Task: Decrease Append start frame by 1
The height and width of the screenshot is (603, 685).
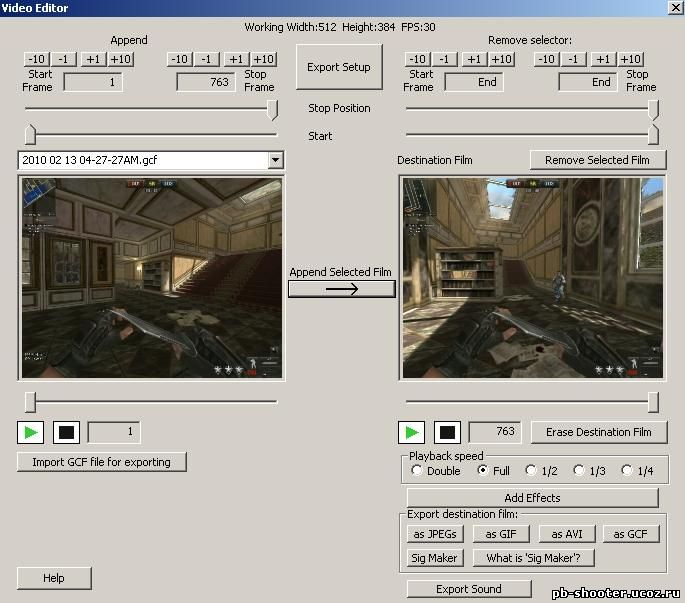Action: [x=64, y=59]
